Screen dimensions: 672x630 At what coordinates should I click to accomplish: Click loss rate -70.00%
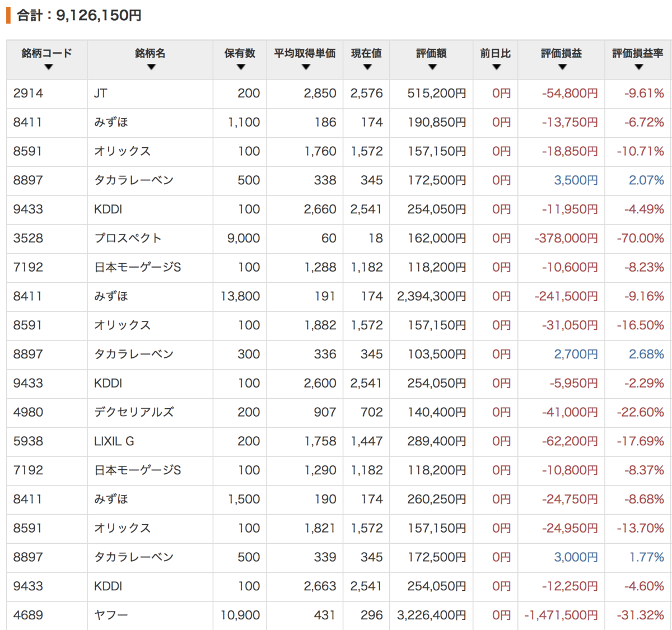[641, 239]
